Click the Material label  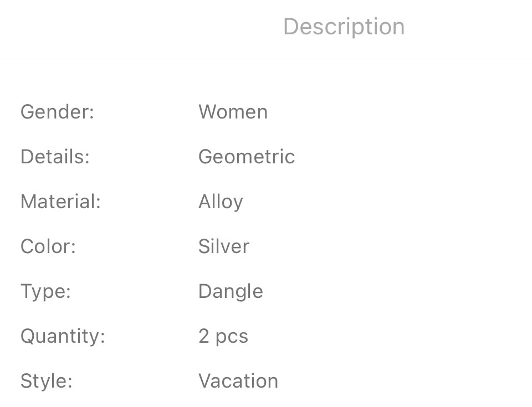coord(60,202)
